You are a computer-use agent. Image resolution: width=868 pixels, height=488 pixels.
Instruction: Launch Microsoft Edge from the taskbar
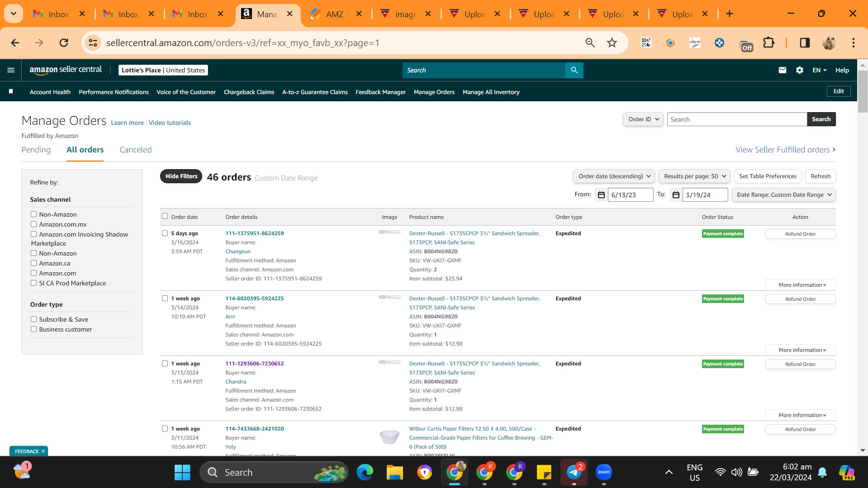pos(365,473)
